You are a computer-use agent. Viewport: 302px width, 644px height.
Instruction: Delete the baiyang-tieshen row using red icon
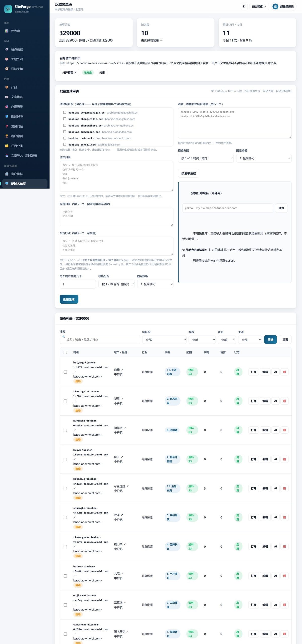pyautogui.click(x=284, y=372)
